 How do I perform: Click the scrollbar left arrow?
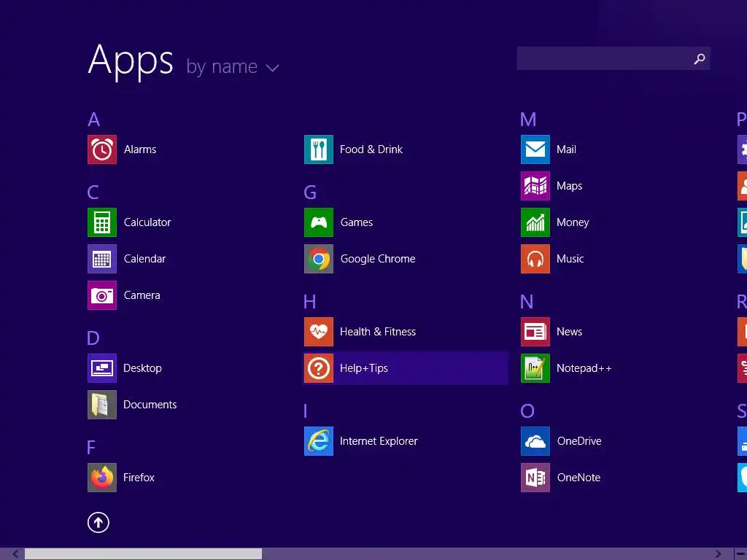[15, 554]
